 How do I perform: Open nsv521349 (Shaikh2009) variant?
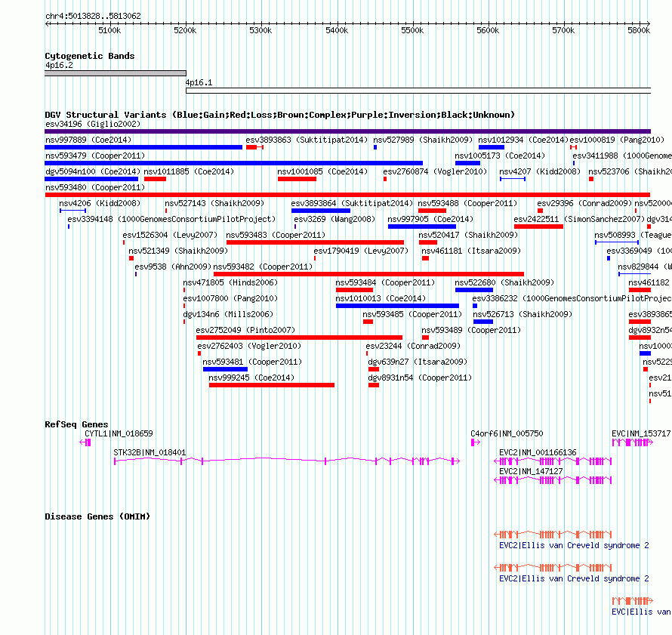click(x=178, y=251)
